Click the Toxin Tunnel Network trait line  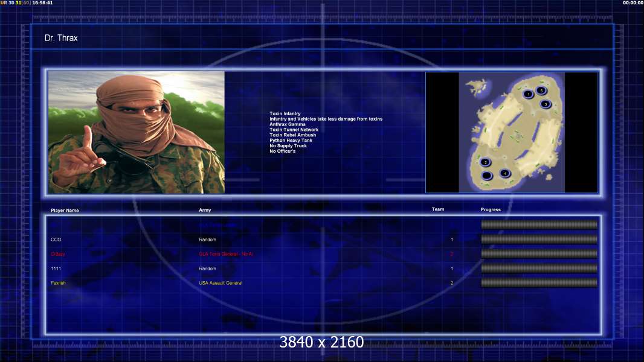point(294,130)
